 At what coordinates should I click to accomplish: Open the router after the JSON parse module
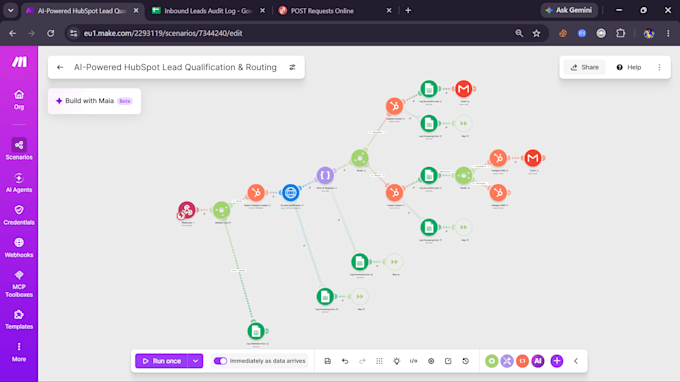(360, 158)
